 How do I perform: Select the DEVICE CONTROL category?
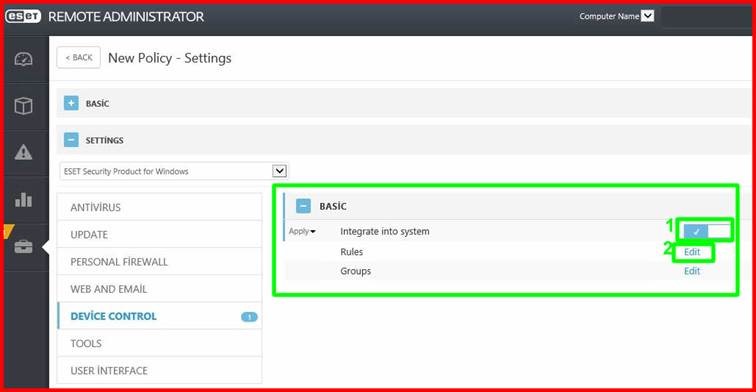159,316
